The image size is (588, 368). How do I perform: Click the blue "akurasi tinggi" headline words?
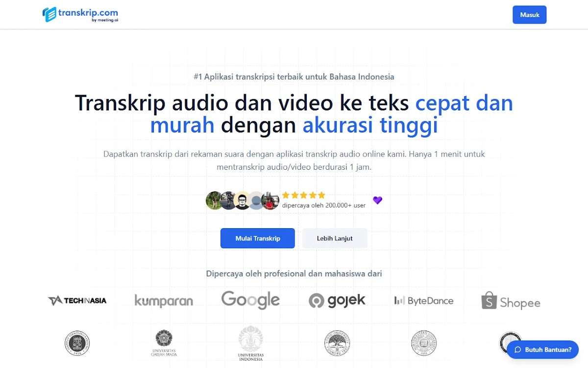tap(370, 126)
